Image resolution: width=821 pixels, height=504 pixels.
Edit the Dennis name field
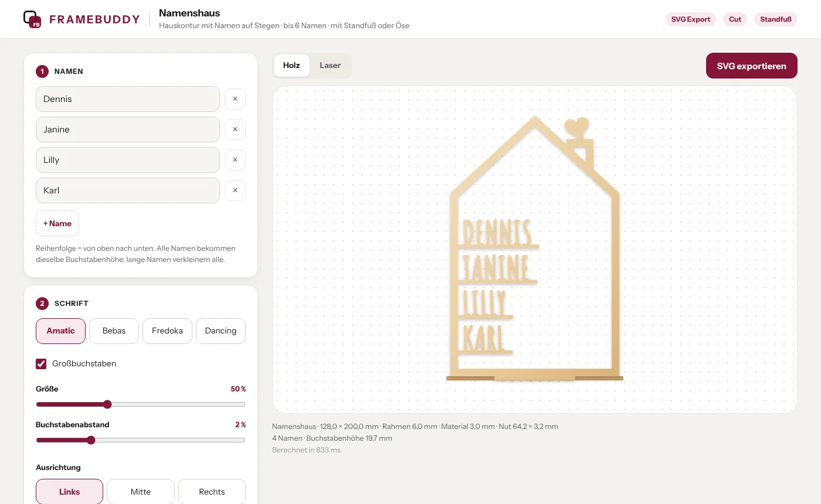click(128, 99)
